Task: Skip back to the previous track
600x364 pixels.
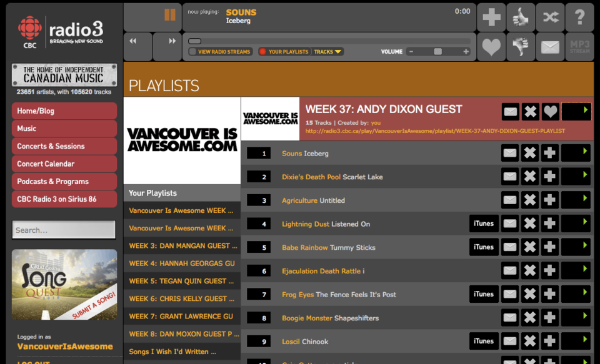Action: pos(133,41)
